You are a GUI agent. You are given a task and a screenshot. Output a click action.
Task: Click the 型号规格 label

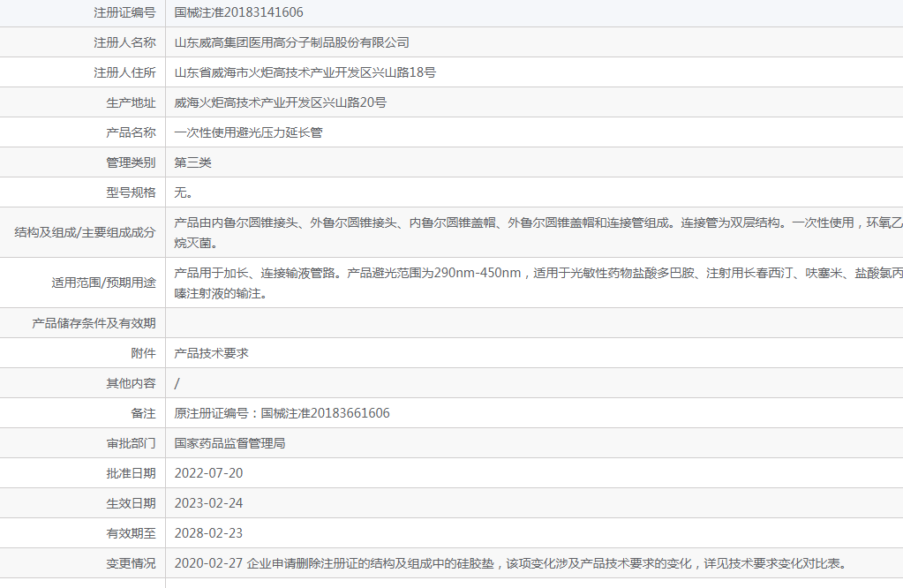[x=131, y=192]
